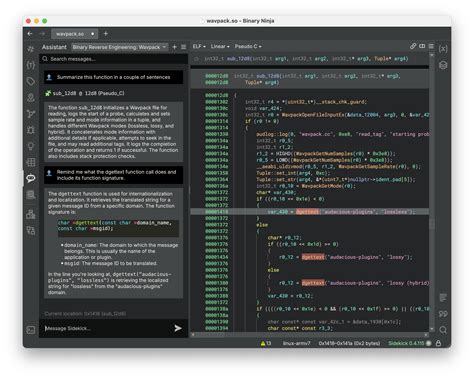This screenshot has width=474, height=378.
Task: Open the Sidekick chat bubble icon
Action: (31, 178)
